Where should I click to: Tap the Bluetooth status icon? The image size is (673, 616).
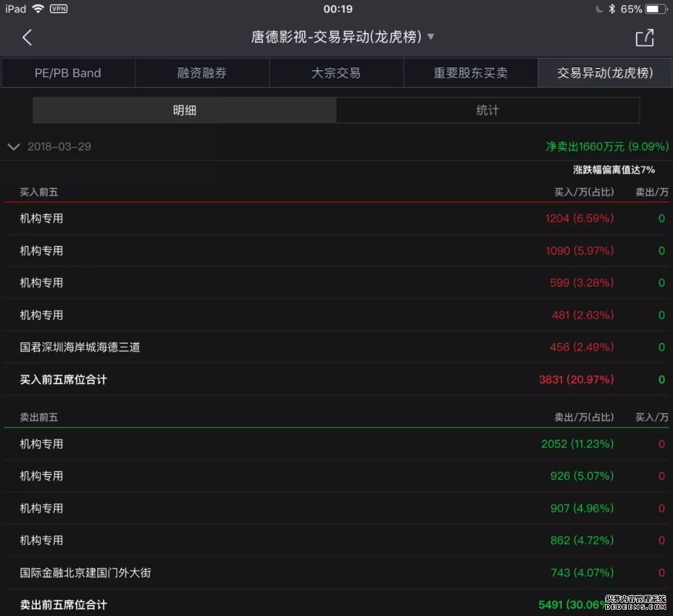612,9
